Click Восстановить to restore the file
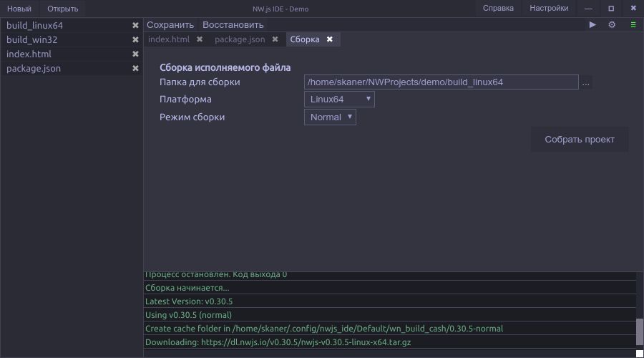 (x=233, y=24)
